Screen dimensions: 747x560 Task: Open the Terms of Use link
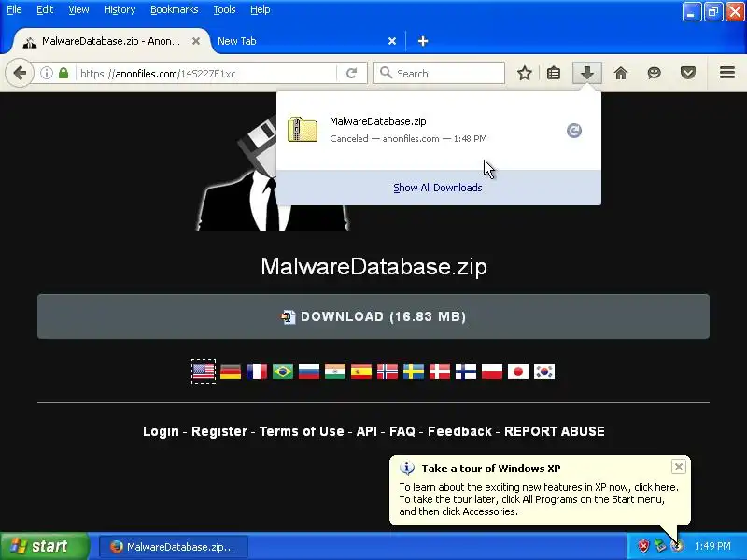coord(302,431)
